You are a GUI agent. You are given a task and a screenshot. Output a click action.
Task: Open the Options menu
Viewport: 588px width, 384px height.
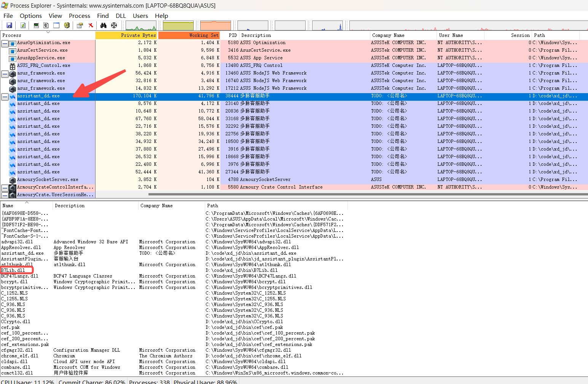(x=31, y=16)
